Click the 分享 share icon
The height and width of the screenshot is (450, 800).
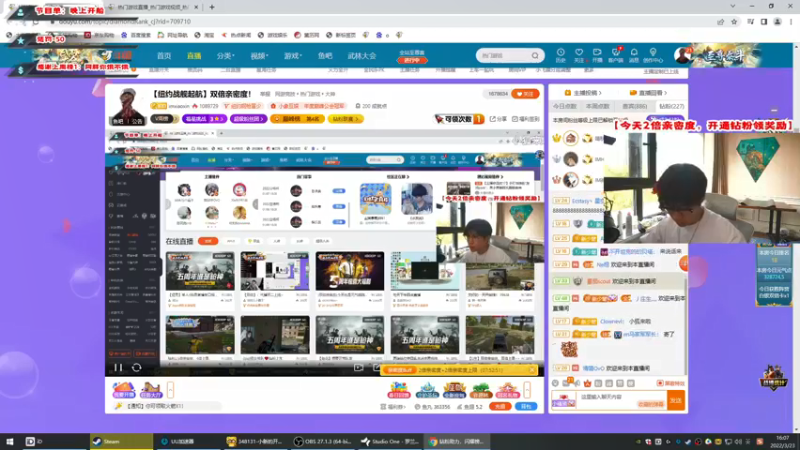click(x=500, y=119)
